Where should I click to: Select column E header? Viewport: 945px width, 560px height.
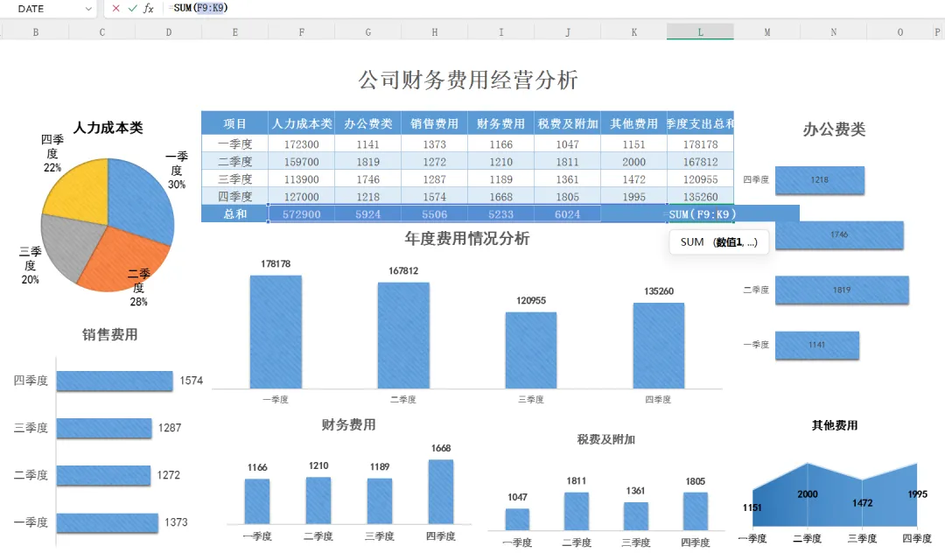[x=235, y=32]
